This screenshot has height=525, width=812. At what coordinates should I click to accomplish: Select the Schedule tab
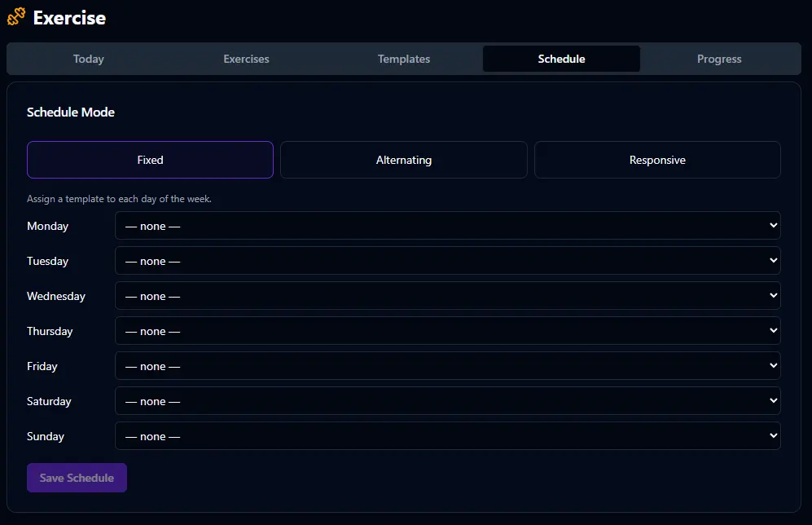[x=561, y=59]
